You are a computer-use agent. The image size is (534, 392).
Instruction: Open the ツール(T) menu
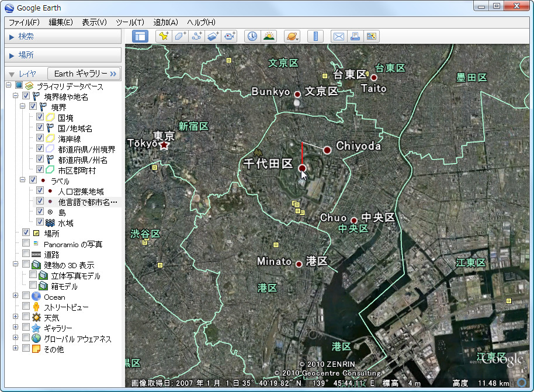point(130,22)
